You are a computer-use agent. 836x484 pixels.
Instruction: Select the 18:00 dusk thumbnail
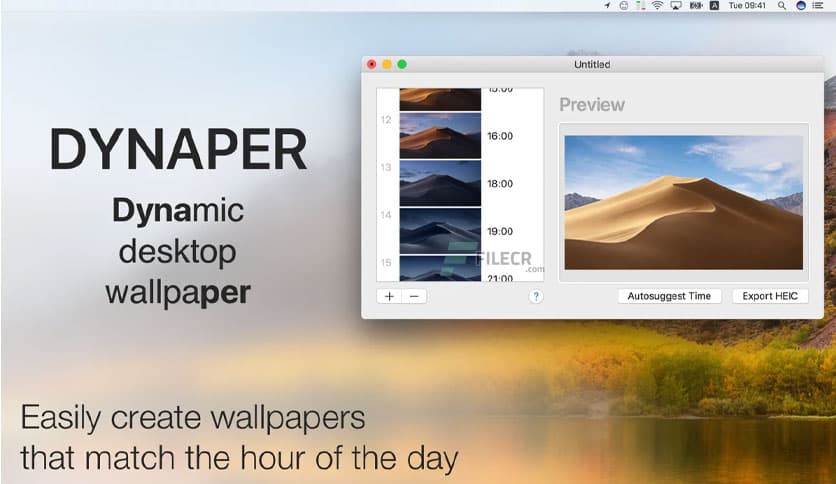click(x=440, y=183)
